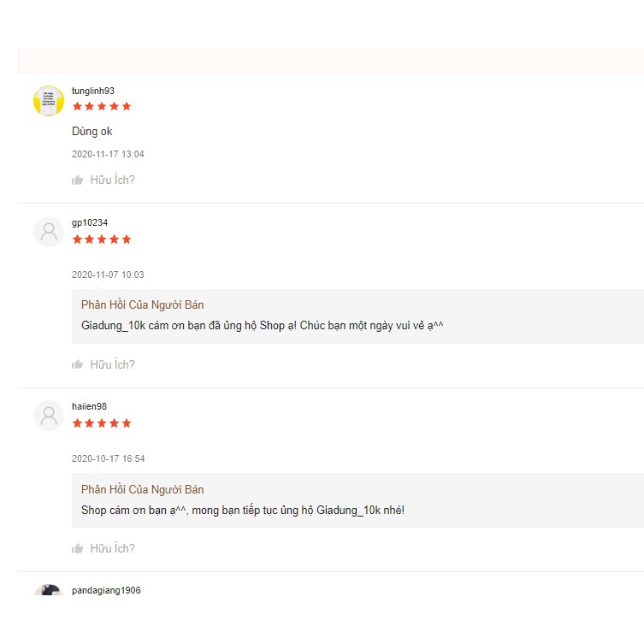Click thumbs-up icon under gp10234's review
Screen dimensions: 644x644
pyautogui.click(x=78, y=364)
